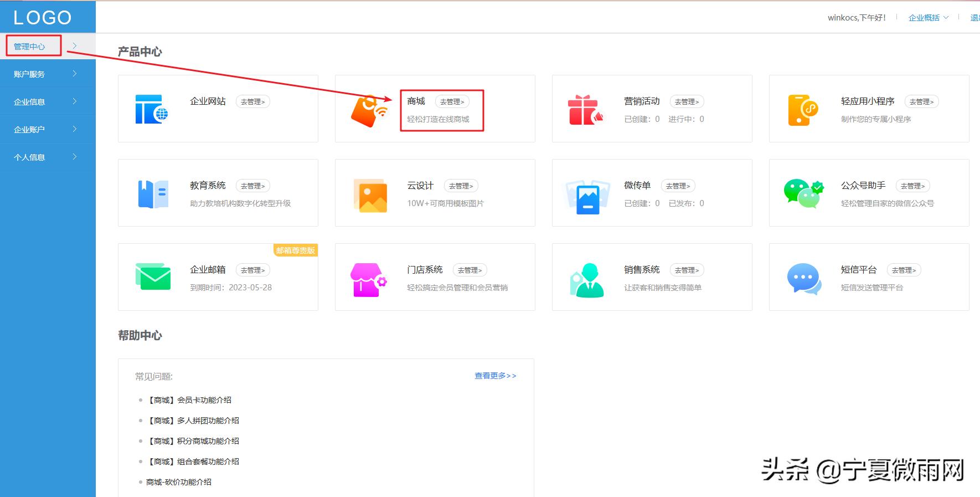980x497 pixels.
Task: Expand chevron next to 企业信息
Action: click(x=75, y=101)
